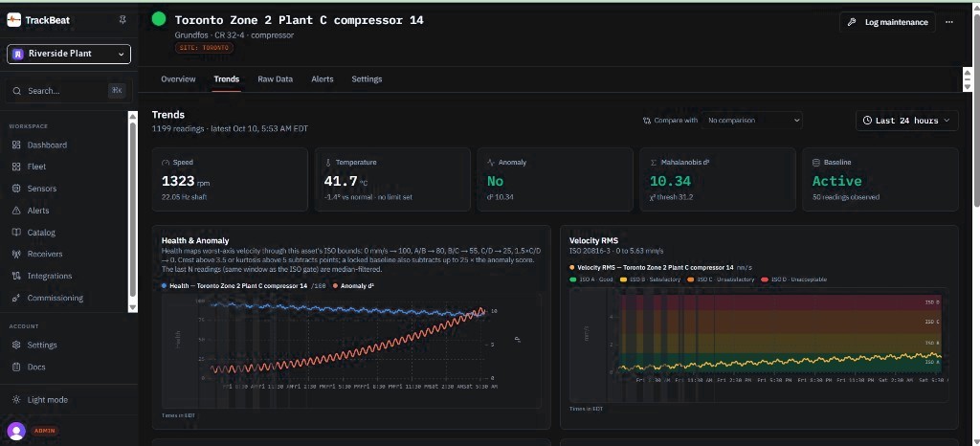Click the ISO D band label in chart

coord(932,302)
